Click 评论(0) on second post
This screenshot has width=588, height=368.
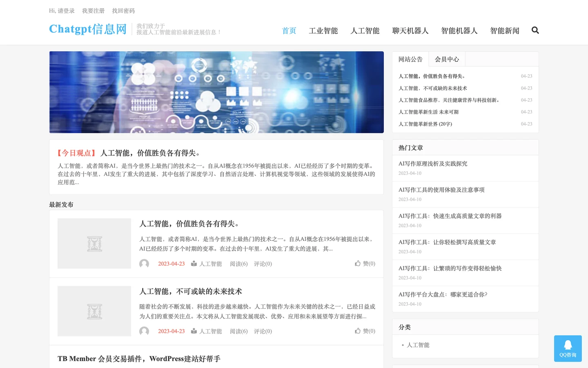point(263,331)
